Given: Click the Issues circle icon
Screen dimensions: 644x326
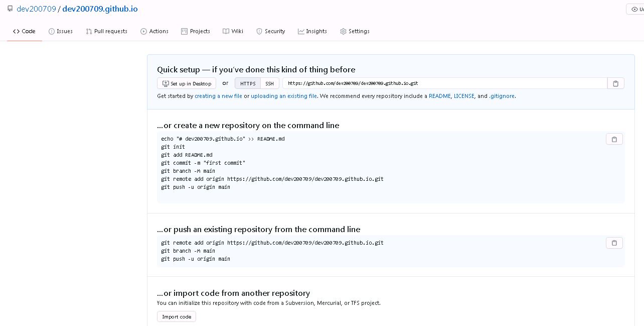Looking at the screenshot, I should (x=52, y=31).
